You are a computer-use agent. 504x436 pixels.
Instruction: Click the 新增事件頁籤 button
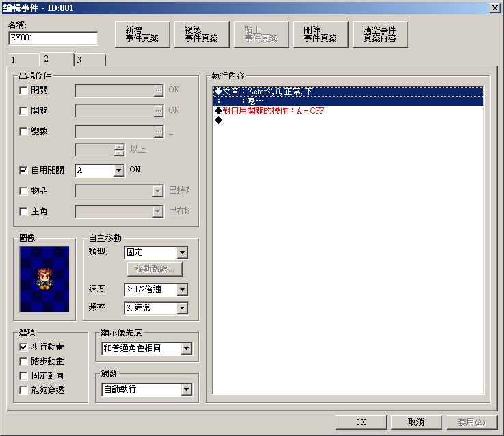pos(142,34)
